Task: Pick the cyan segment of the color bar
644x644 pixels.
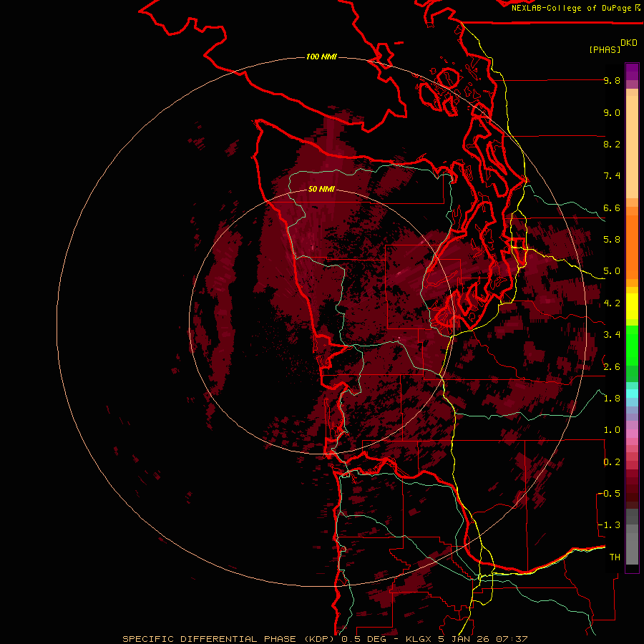Action: point(632,394)
